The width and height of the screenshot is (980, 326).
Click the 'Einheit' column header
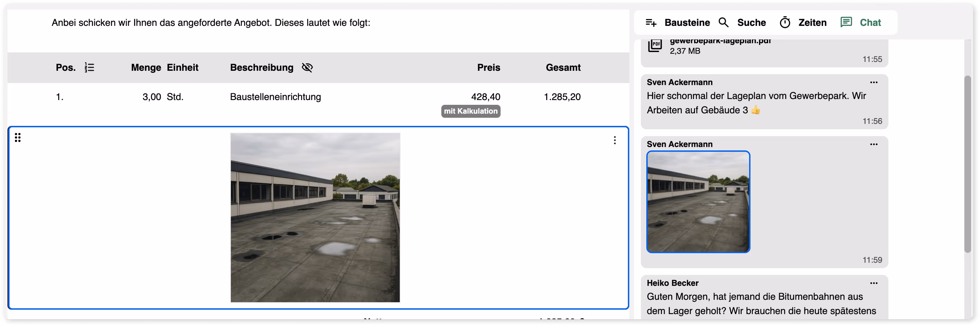point(183,67)
